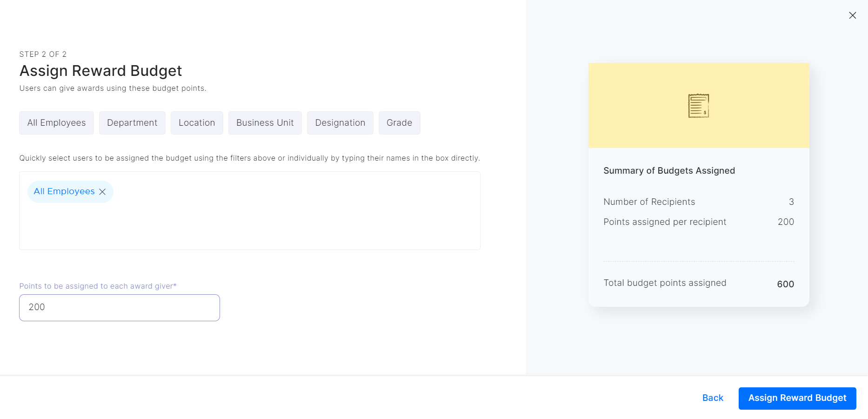Click the Number of Recipients row label
Image resolution: width=868 pixels, height=419 pixels.
[649, 202]
